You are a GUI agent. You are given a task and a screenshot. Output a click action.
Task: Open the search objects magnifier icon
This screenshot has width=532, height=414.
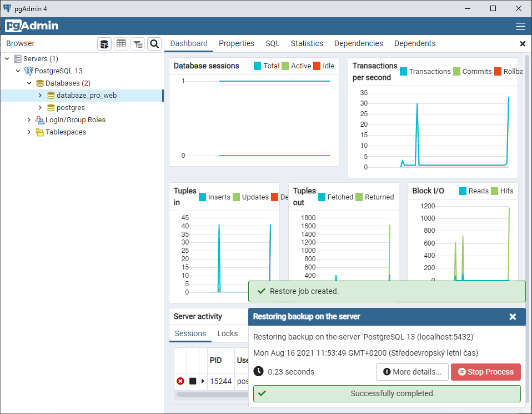[x=154, y=44]
